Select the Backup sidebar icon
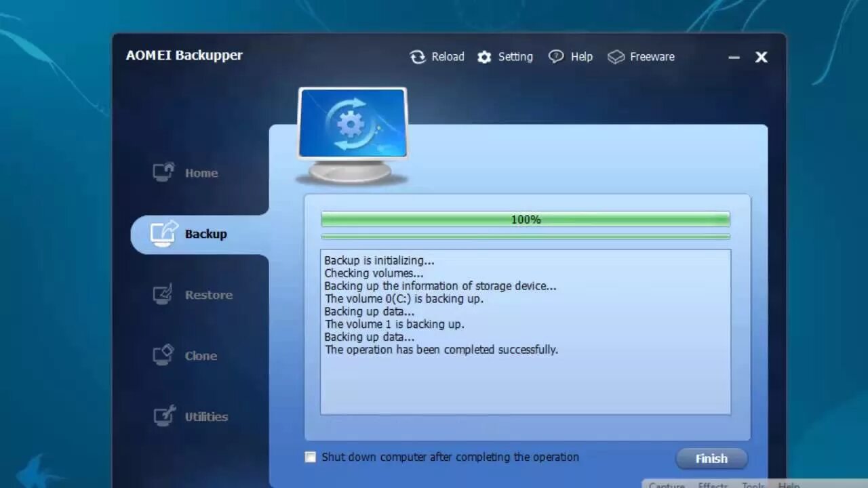This screenshot has width=868, height=488. 163,233
